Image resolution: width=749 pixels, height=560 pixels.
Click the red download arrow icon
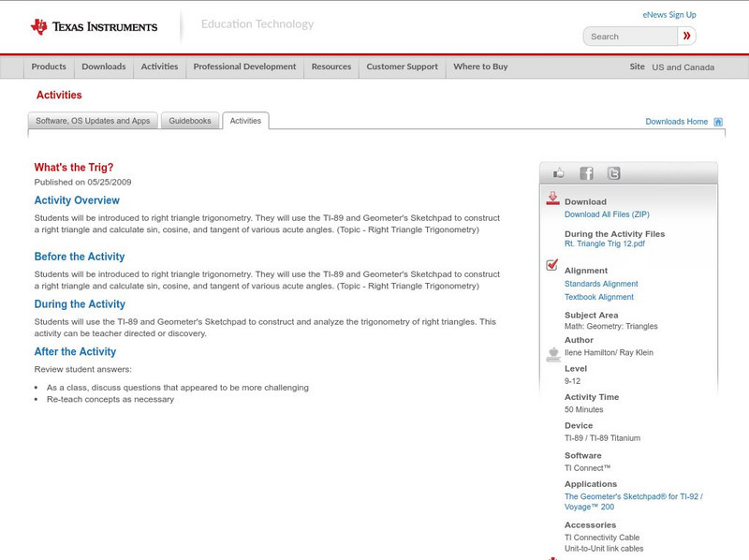[552, 199]
